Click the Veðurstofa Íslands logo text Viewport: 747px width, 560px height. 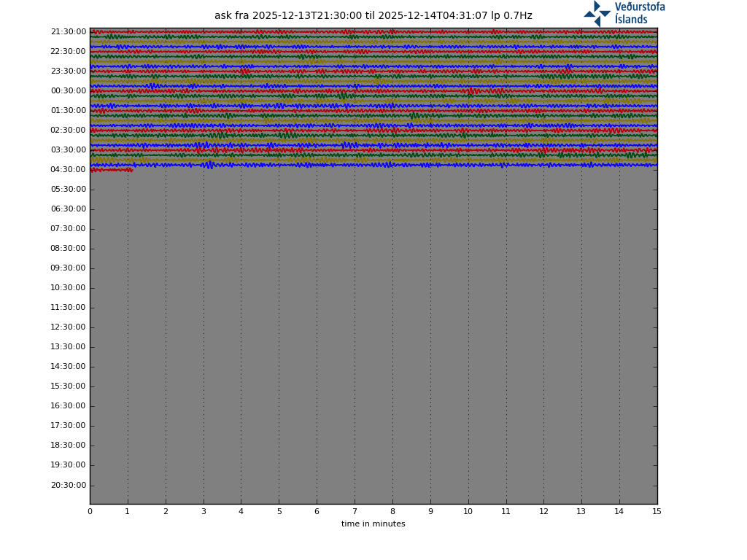(640, 13)
